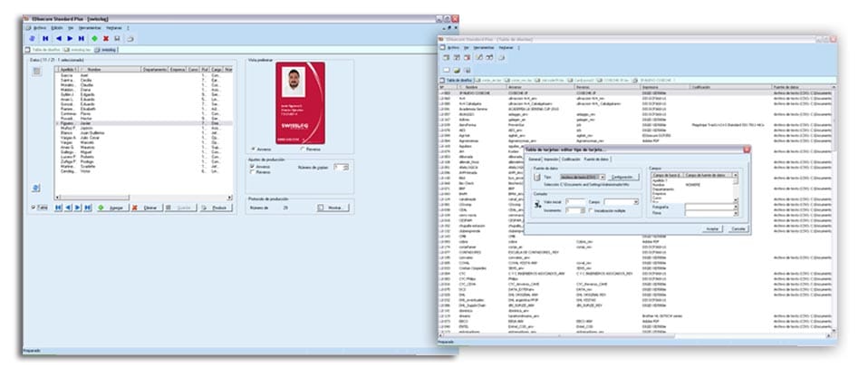Click printer icon in right window toolbar
The height and width of the screenshot is (378, 868).
[x=501, y=57]
